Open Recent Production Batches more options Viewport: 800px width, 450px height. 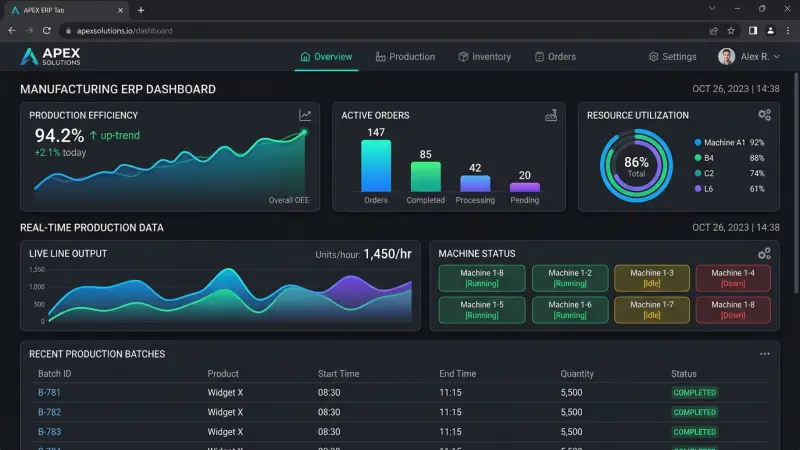click(x=764, y=354)
